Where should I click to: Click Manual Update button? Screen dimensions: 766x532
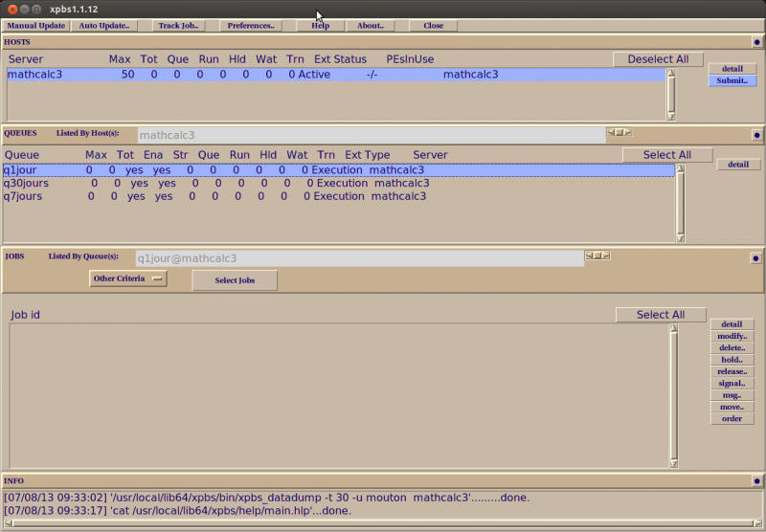click(36, 26)
